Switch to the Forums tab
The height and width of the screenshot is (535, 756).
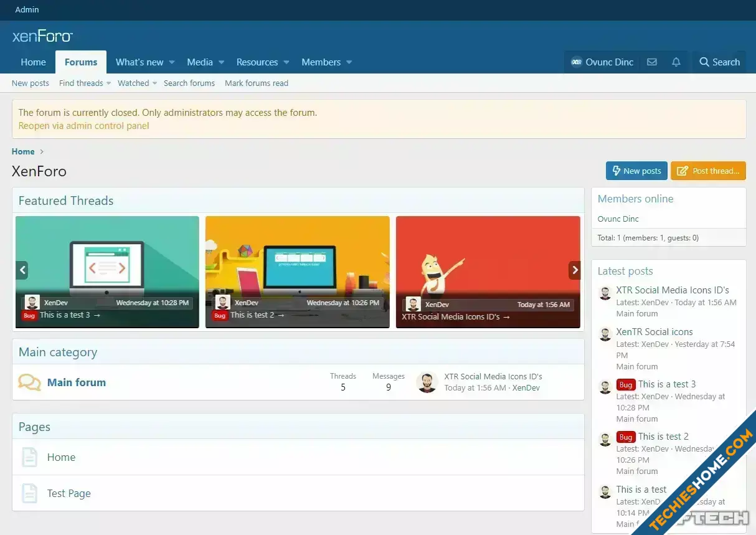tap(81, 62)
